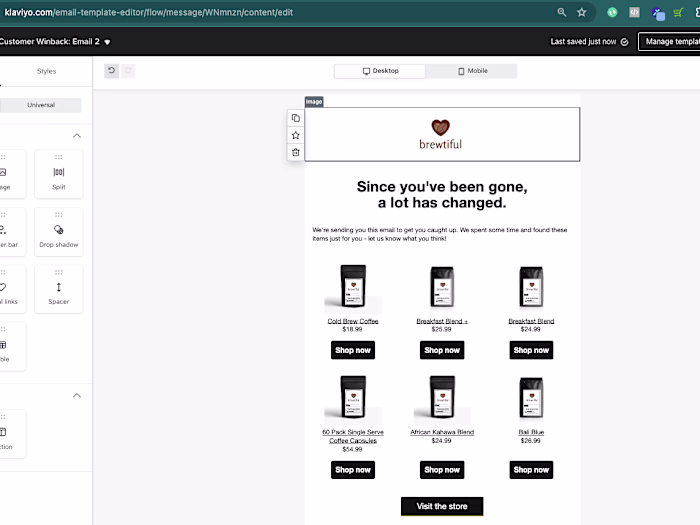Screen dimensions: 700x525
Task: Click the blue puzzle extension icon
Action: (x=658, y=14)
